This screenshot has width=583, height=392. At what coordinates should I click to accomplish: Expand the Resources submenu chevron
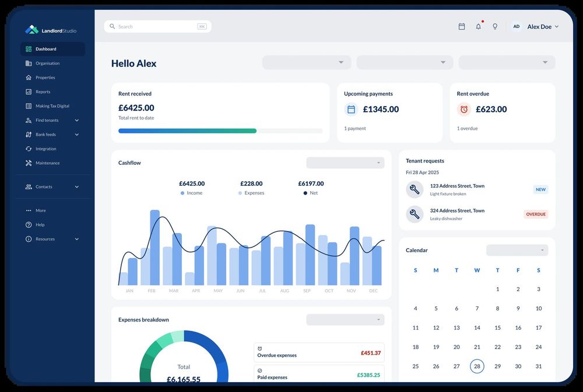click(76, 239)
